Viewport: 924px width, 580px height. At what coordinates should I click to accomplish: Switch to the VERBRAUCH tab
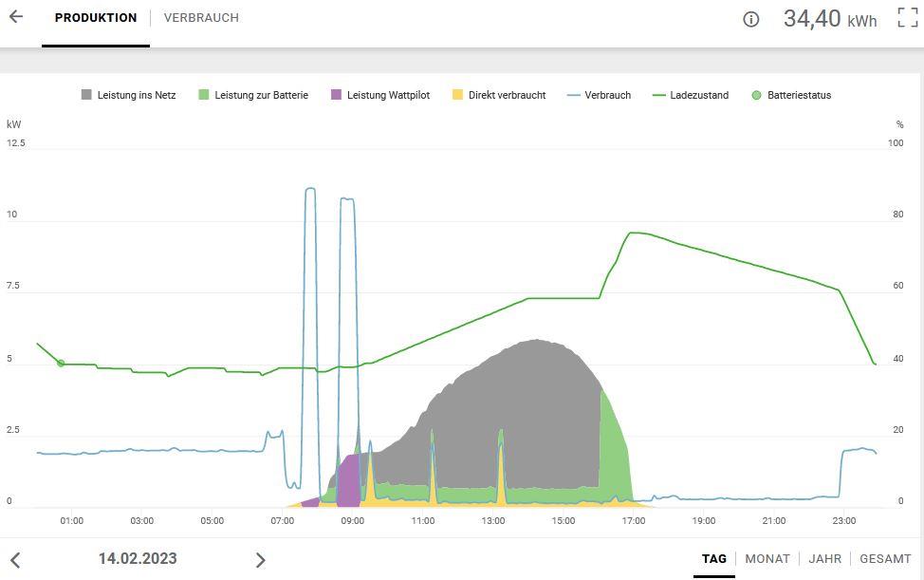tap(201, 18)
